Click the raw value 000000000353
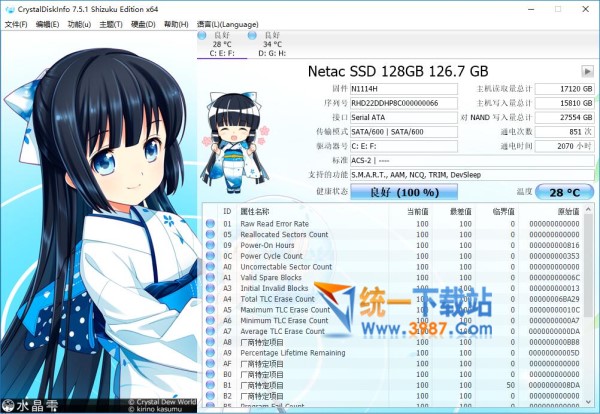This screenshot has height=414, width=600. [x=554, y=256]
